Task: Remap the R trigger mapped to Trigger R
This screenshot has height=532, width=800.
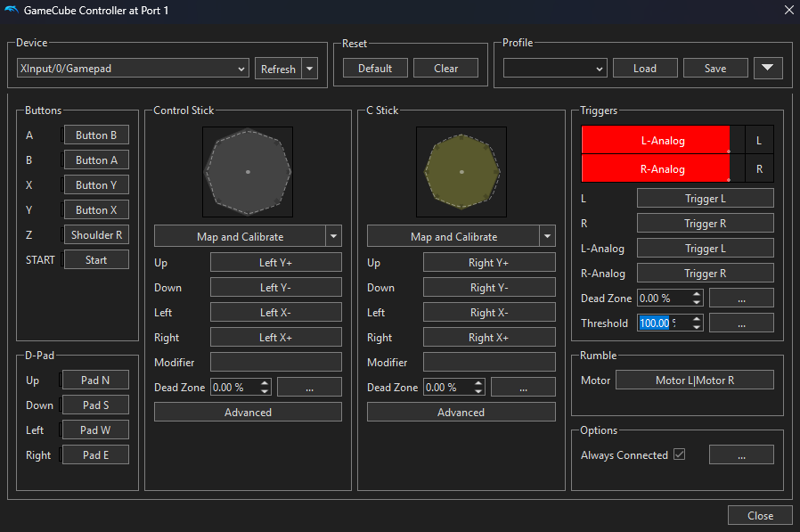Action: [x=705, y=223]
